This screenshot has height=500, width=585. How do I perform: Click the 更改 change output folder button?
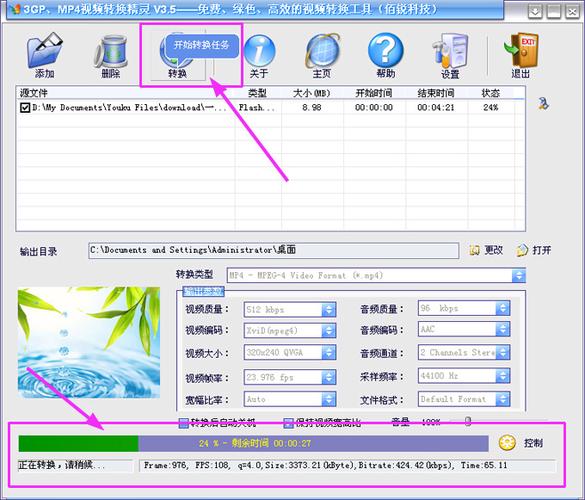click(487, 250)
